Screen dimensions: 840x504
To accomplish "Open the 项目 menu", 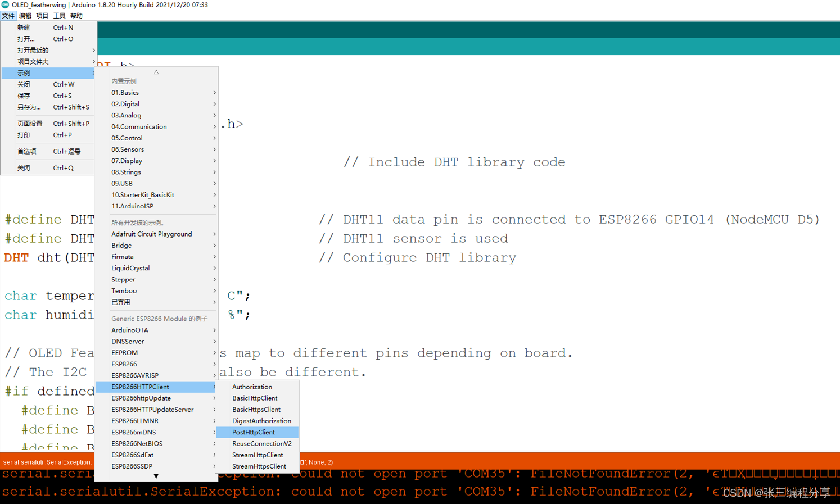I will (42, 16).
